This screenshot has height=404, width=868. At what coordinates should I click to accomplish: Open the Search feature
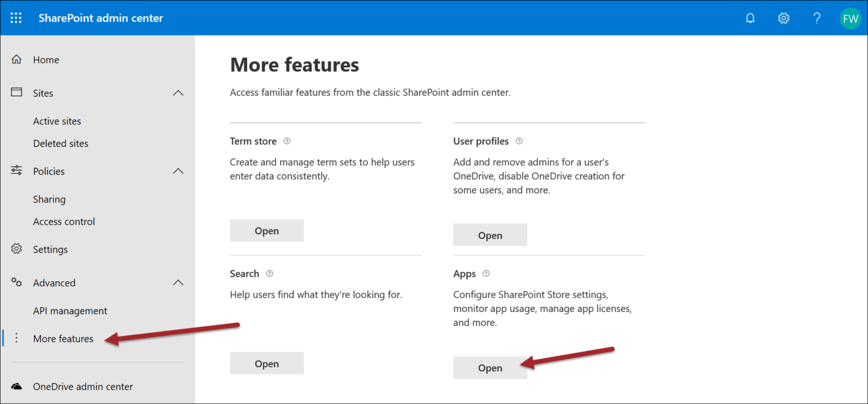tap(266, 364)
